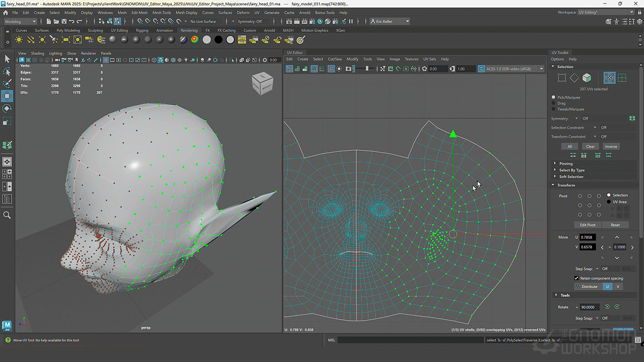Select the Tweak/Marquee selection mode
This screenshot has height=362, width=644.
click(x=554, y=109)
